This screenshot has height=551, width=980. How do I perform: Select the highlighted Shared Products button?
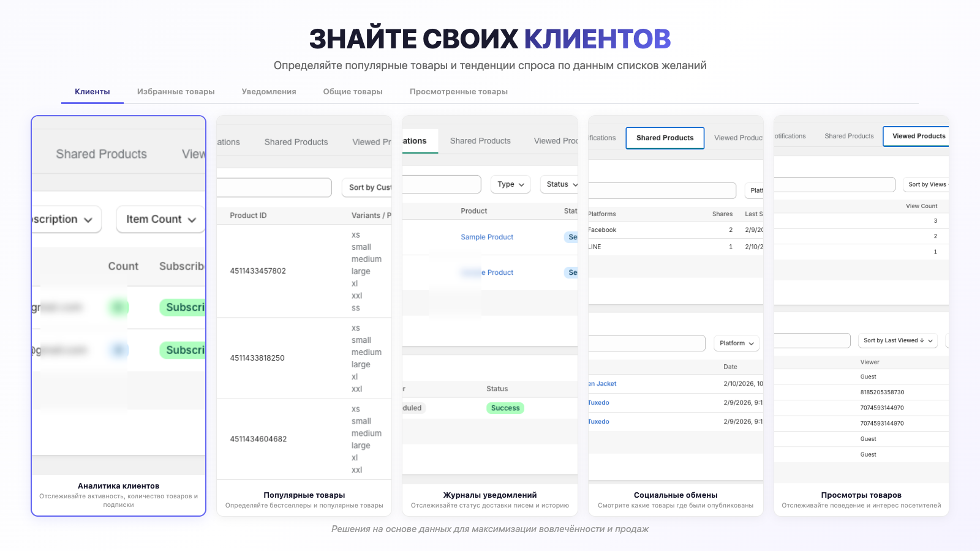[x=665, y=138]
